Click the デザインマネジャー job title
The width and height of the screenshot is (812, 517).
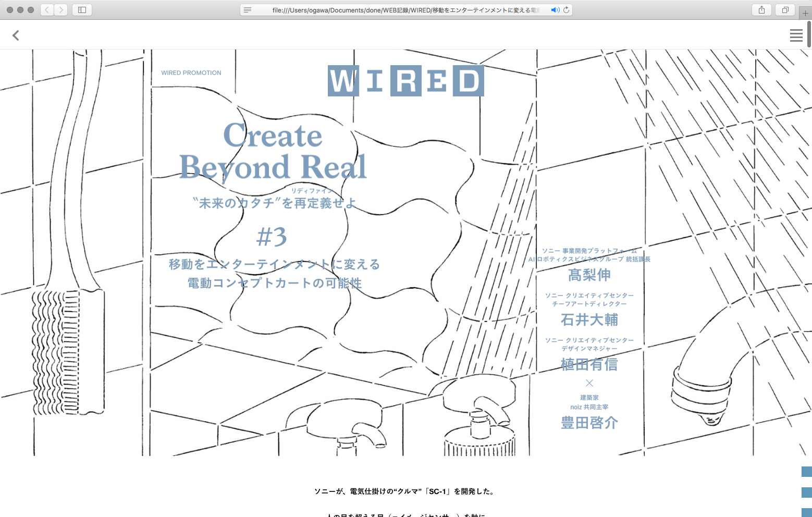[x=589, y=349]
